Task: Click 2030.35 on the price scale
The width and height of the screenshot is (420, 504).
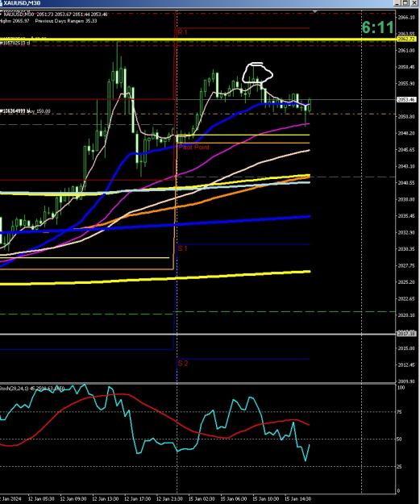Action: pos(406,249)
